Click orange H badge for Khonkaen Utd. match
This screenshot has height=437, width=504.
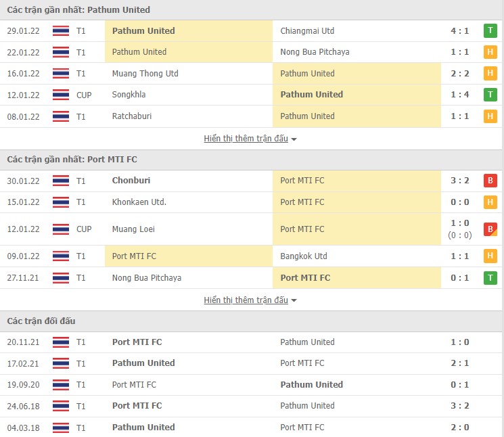[490, 202]
